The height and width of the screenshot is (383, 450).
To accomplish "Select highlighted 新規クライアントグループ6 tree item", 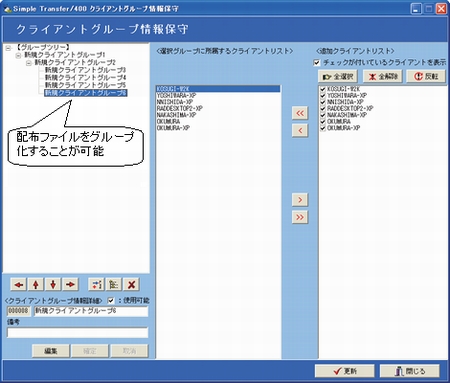I will point(86,93).
